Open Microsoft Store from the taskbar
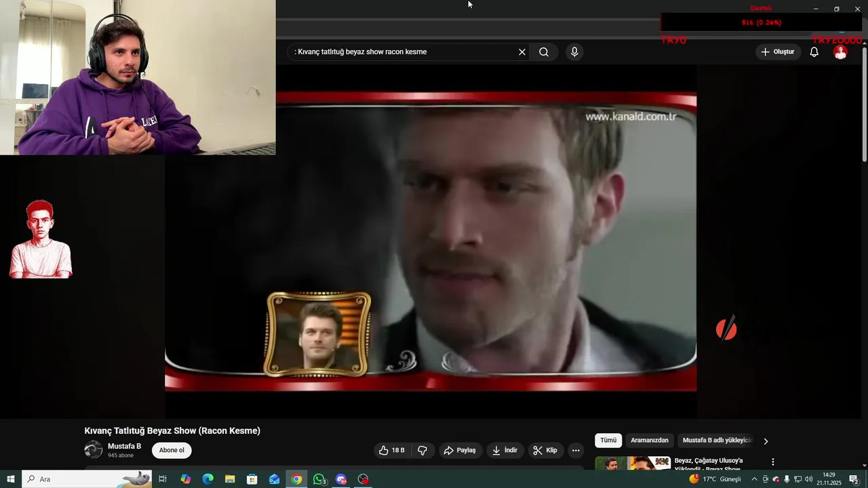Image resolution: width=868 pixels, height=488 pixels. tap(252, 479)
